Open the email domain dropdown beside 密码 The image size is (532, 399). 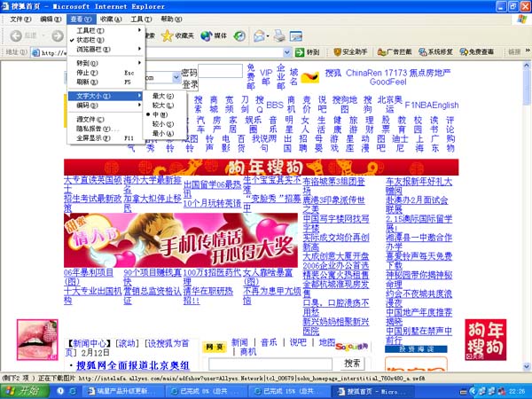(x=176, y=77)
